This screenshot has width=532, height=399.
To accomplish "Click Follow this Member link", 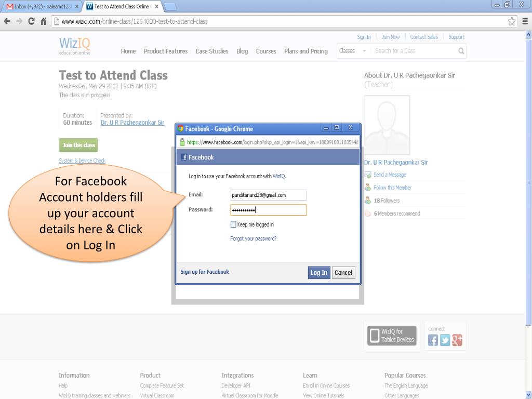I will (393, 188).
